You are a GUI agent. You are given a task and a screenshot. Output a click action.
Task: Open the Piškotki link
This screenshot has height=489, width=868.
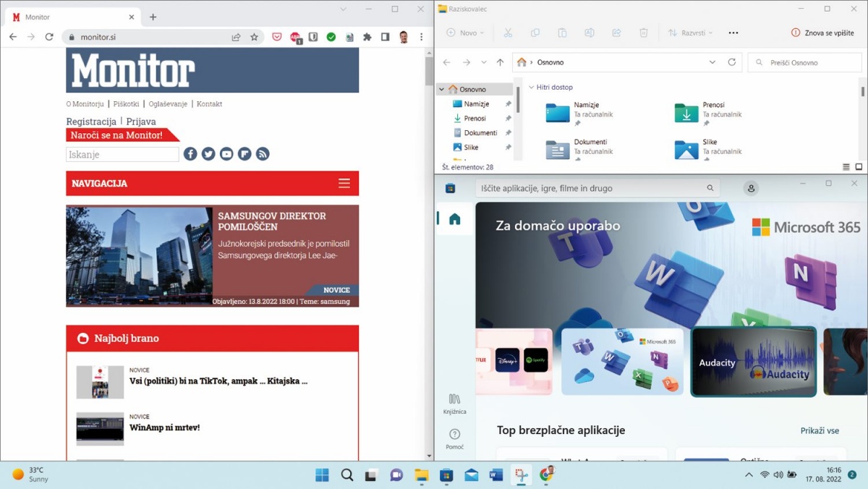pyautogui.click(x=127, y=104)
